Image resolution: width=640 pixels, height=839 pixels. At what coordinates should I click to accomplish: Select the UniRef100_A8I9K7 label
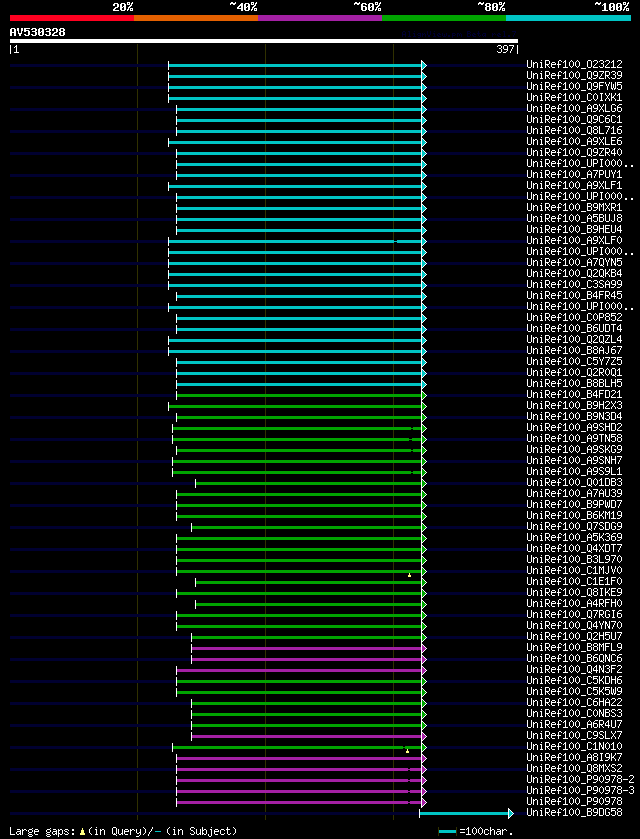(x=574, y=758)
